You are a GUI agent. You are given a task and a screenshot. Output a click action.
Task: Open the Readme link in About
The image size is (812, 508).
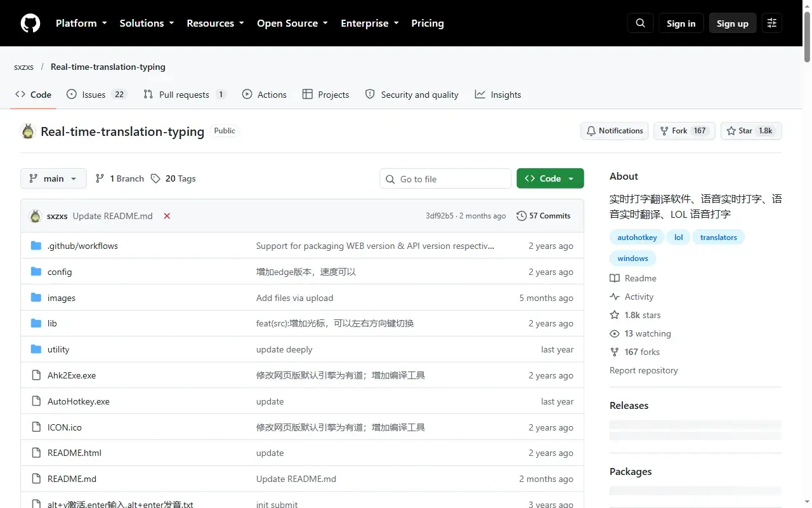pos(633,278)
